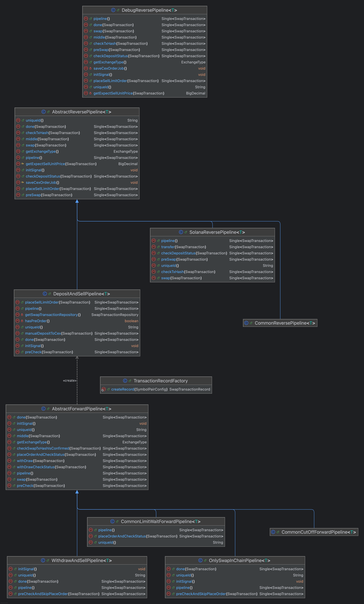
Task: Click the static method icon beside createRecord
Action: point(104,389)
